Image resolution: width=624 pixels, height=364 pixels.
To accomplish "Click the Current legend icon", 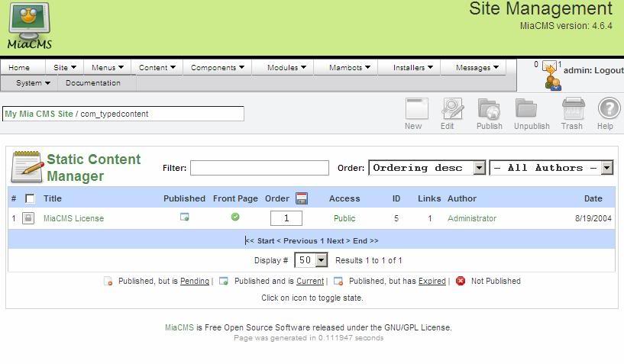I will (224, 282).
